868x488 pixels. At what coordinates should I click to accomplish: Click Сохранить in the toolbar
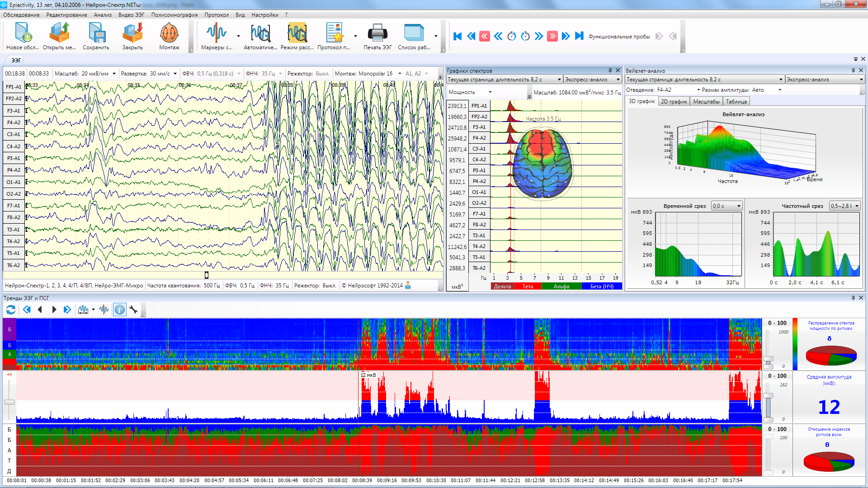tap(96, 34)
